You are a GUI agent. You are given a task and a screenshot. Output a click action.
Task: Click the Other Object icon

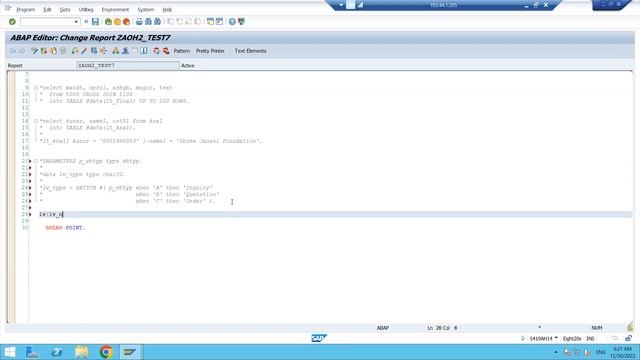point(53,51)
